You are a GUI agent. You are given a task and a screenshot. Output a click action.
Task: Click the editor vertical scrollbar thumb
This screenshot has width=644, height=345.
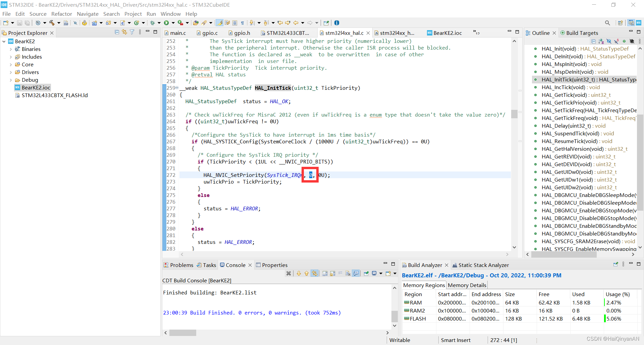pyautogui.click(x=514, y=114)
